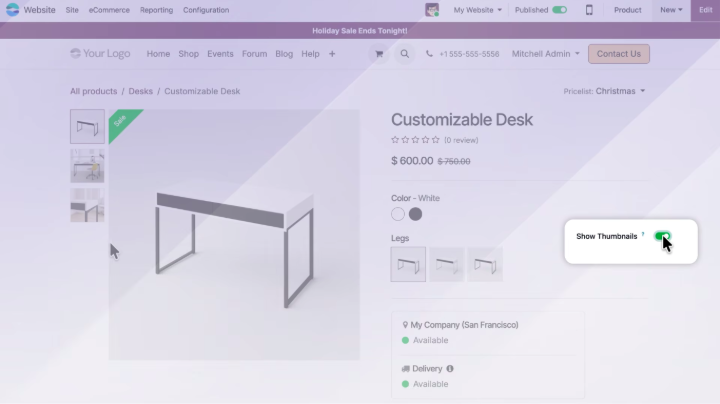This screenshot has height=404, width=720.
Task: Select the second Legs option
Action: tap(447, 264)
